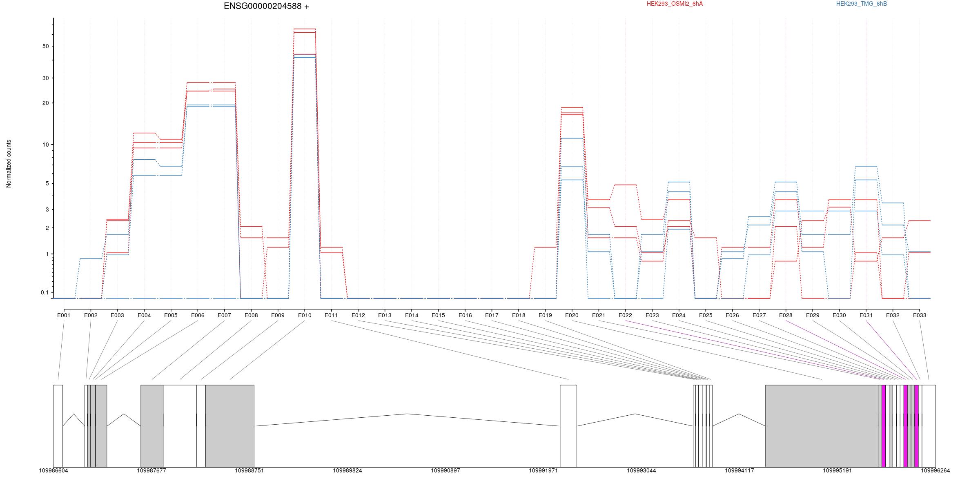Click the gene title ENSG00000204588 +
The image size is (980, 490).
click(266, 6)
